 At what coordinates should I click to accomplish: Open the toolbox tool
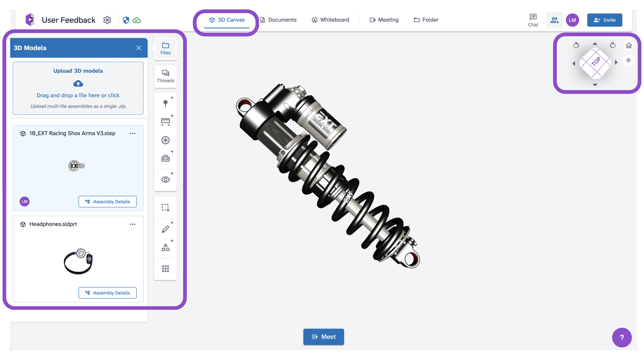[x=165, y=158]
